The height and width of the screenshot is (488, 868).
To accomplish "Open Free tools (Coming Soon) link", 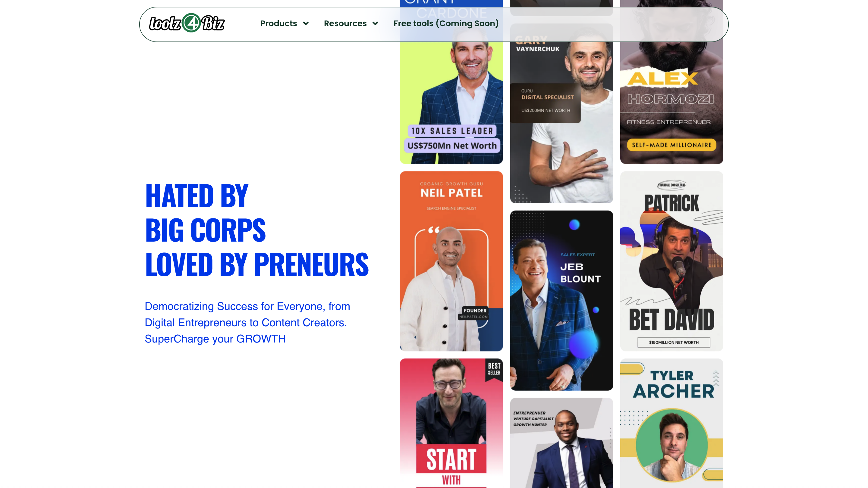I will 446,23.
